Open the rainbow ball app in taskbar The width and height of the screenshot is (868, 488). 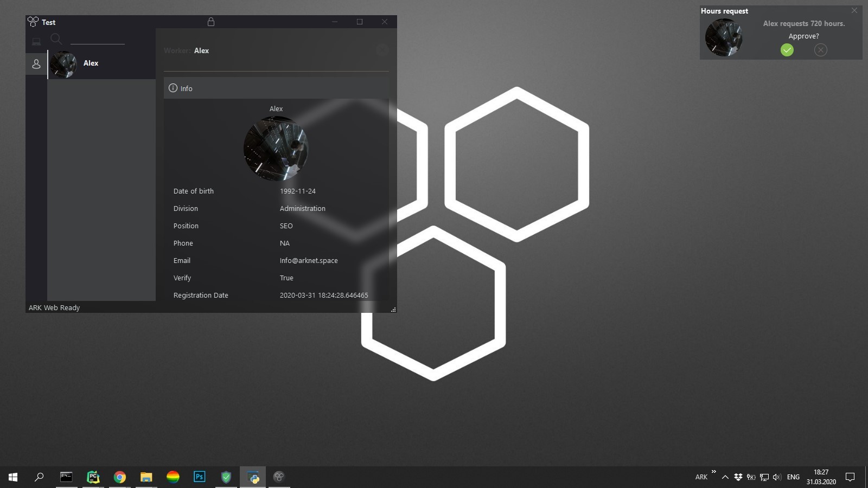coord(173,477)
